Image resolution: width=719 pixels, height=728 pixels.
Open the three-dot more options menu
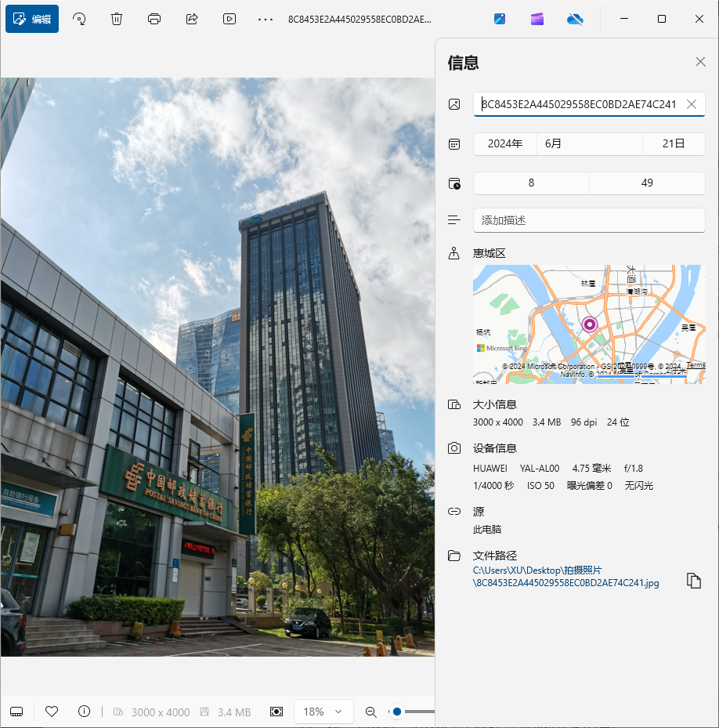point(266,19)
